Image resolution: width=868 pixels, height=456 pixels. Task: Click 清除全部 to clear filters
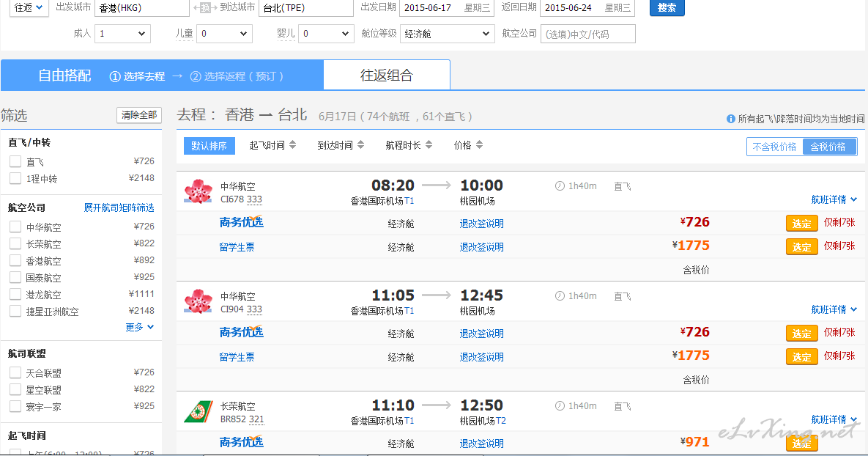[139, 115]
